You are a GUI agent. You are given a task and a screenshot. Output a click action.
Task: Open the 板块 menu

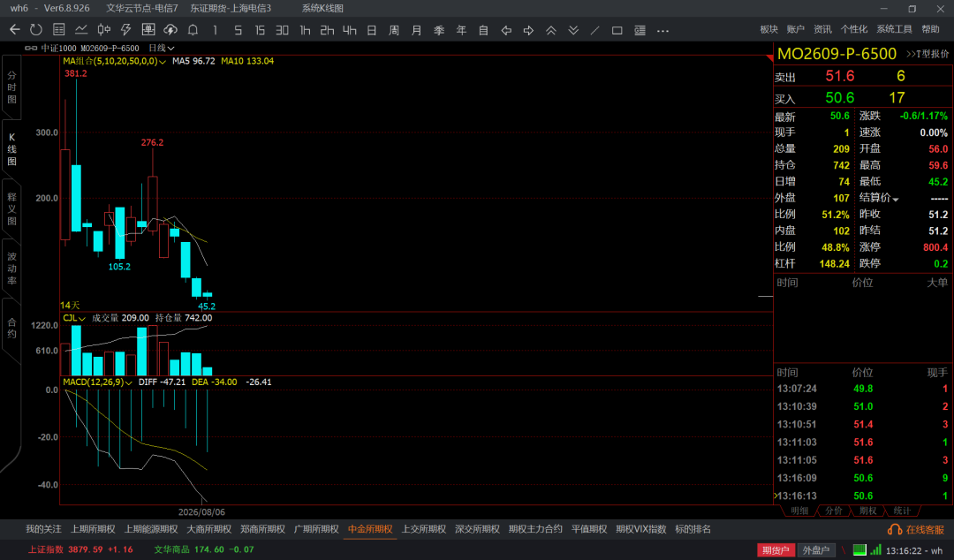pos(768,29)
